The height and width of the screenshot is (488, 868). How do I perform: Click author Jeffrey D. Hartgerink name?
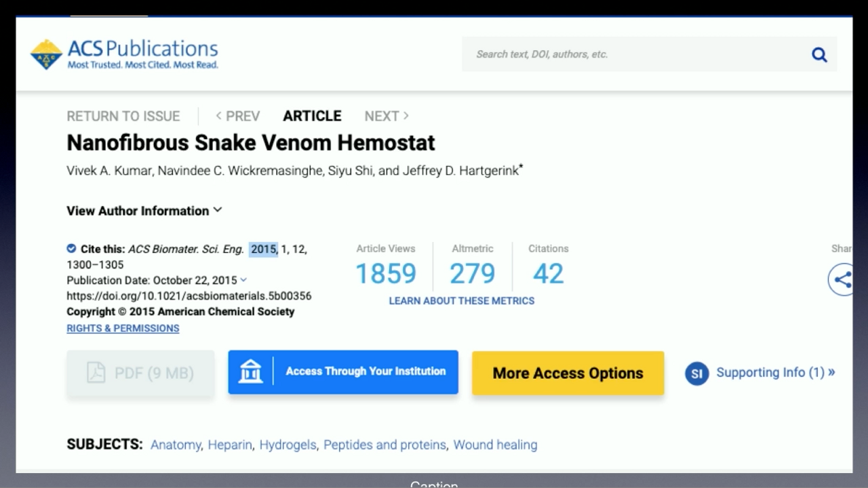pos(460,171)
